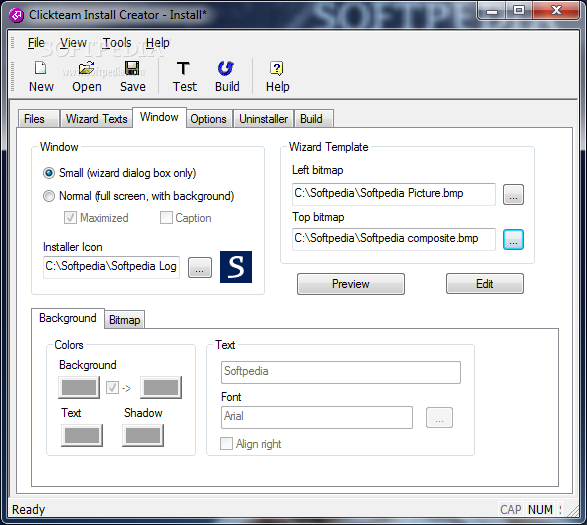Open the Uninstaller tab
The width and height of the screenshot is (587, 525).
264,119
